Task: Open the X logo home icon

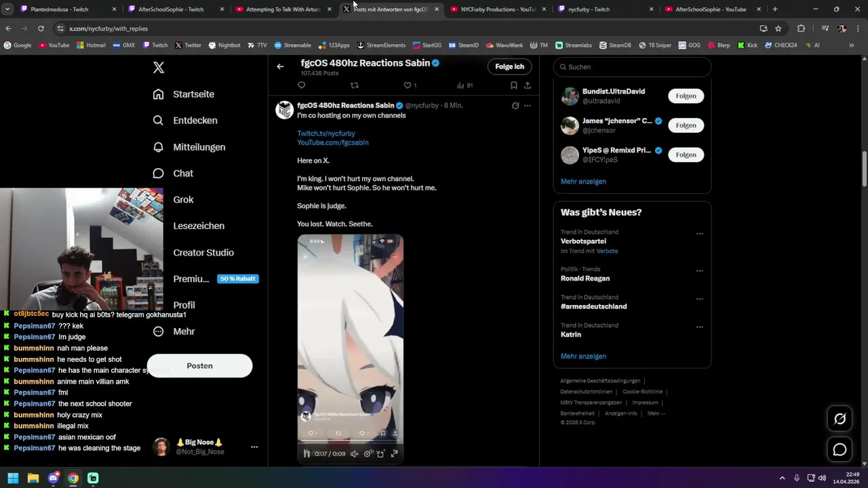Action: [158, 67]
